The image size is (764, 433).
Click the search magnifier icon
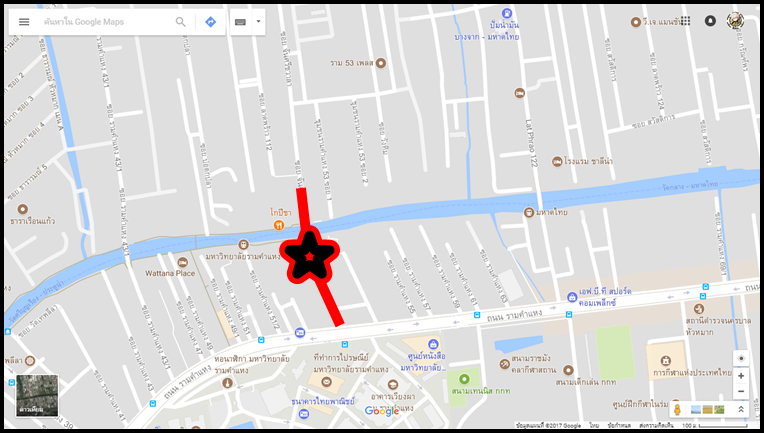tap(181, 22)
